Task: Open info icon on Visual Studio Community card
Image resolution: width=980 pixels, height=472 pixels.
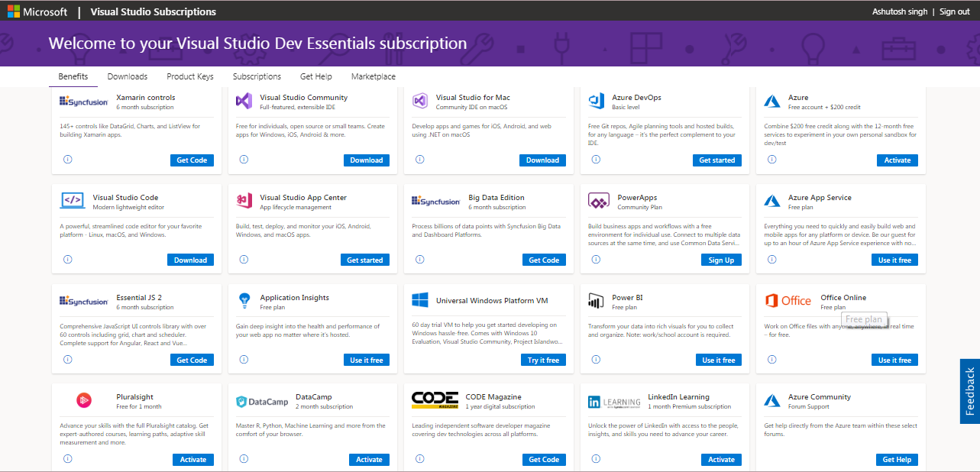Action: 244,160
